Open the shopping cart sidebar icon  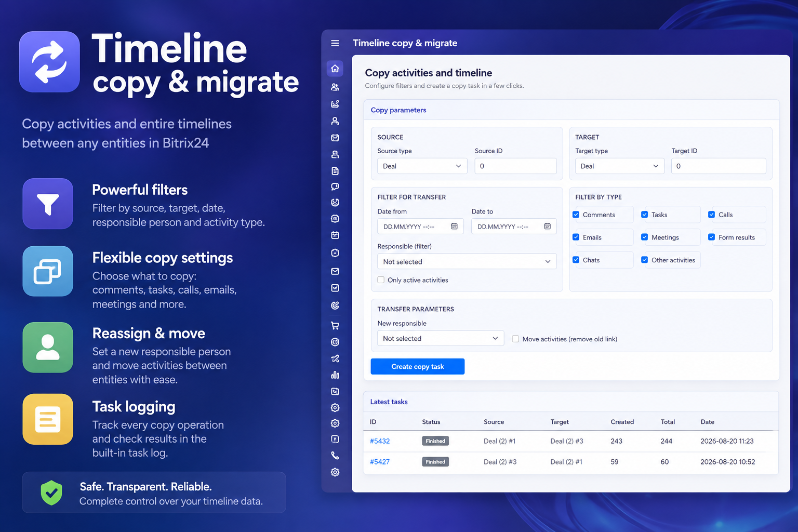click(335, 326)
